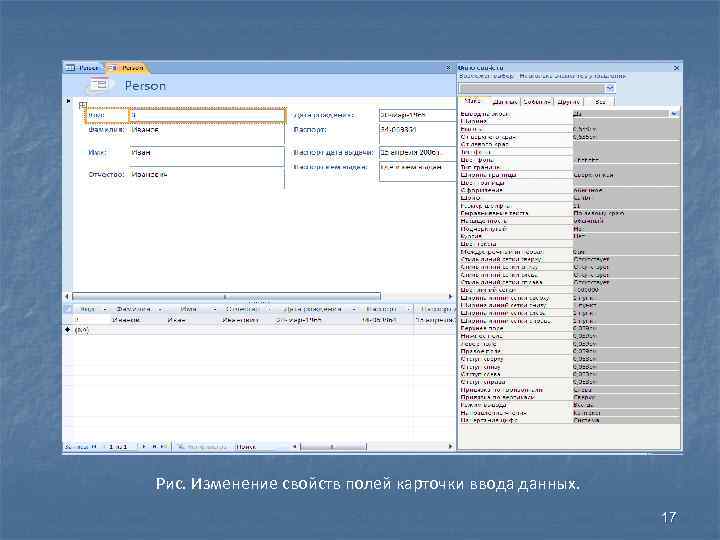This screenshot has height=540, width=720.
Task: Click the Фамилия field containing Иванов
Action: click(207, 134)
